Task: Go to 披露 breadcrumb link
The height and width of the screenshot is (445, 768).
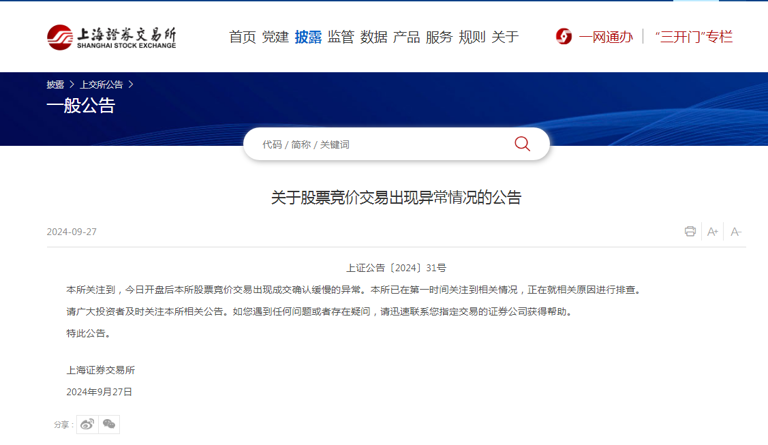Action: click(55, 85)
